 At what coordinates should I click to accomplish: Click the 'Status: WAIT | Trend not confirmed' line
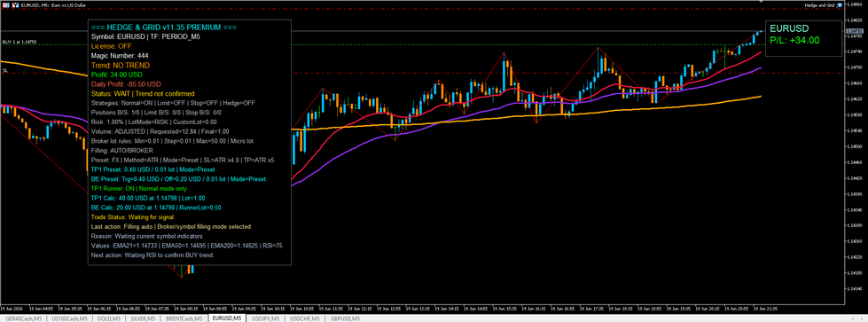tap(143, 94)
